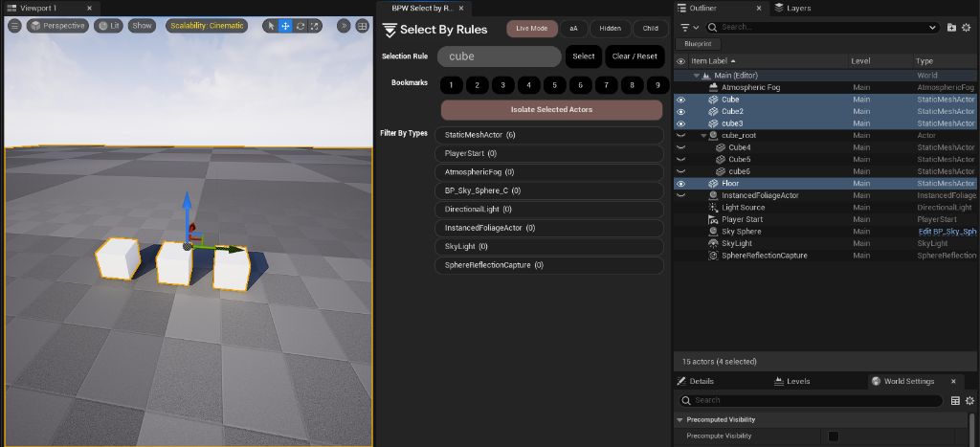Screen dimensions: 980x447
Task: Enable the Precompute Visibility checkbox
Action: click(x=834, y=436)
